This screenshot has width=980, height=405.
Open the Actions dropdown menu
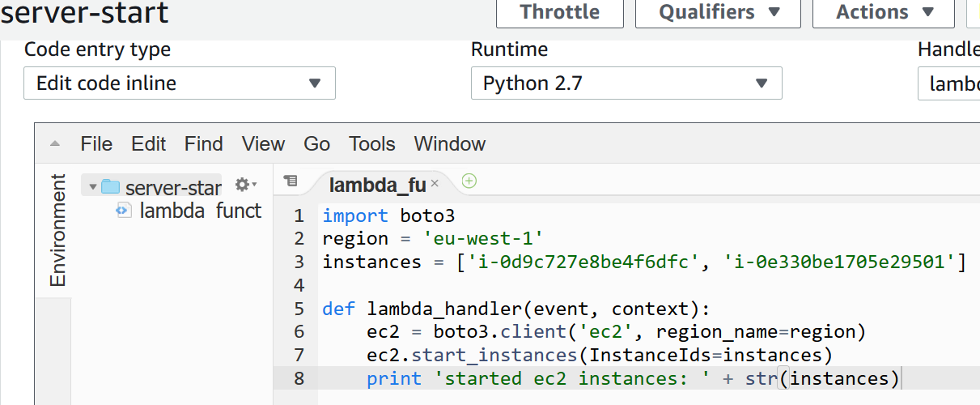tap(884, 12)
